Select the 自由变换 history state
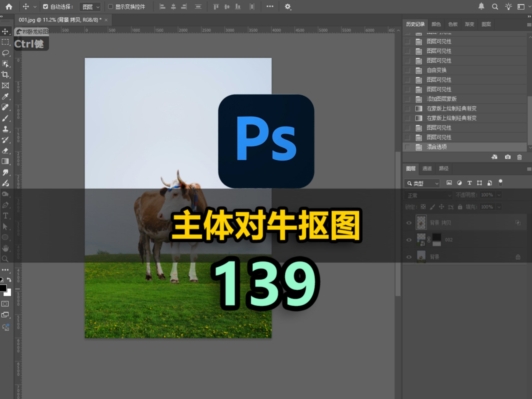This screenshot has height=399, width=532. [x=465, y=70]
